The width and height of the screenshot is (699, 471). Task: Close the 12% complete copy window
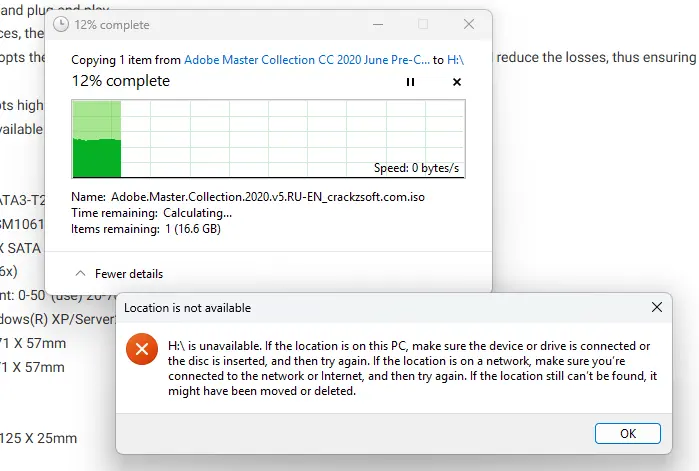pos(469,25)
